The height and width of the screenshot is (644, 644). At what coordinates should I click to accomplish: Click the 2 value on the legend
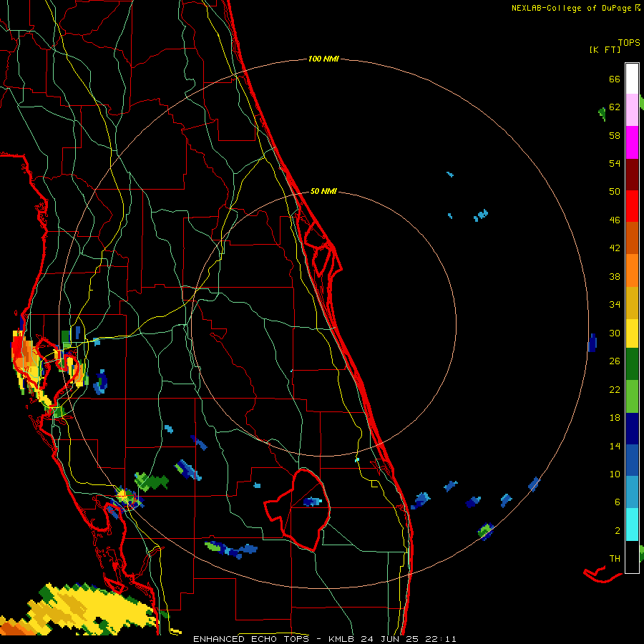[x=617, y=531]
